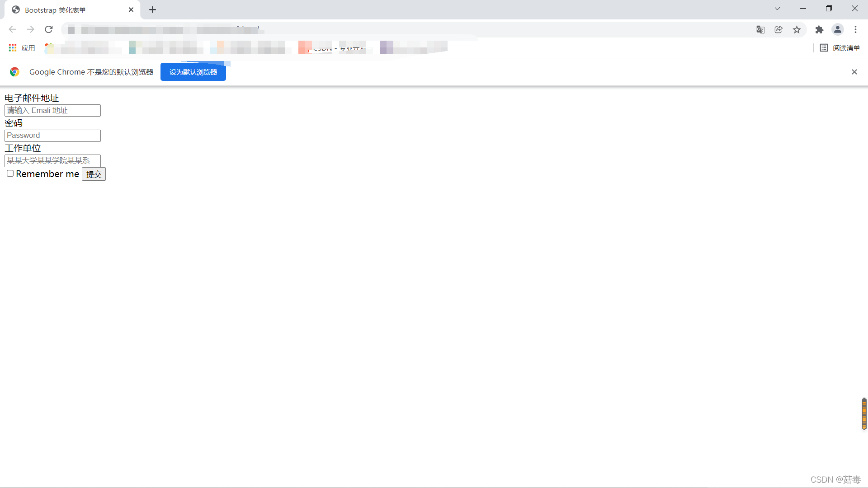Click the browser forward arrow
Viewport: 868px width, 488px height.
coord(30,29)
